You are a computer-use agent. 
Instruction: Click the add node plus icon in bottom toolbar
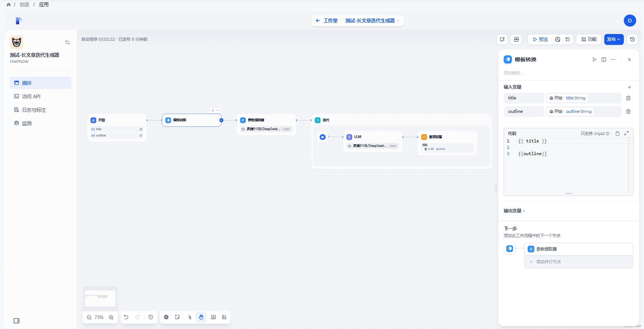[166, 317]
